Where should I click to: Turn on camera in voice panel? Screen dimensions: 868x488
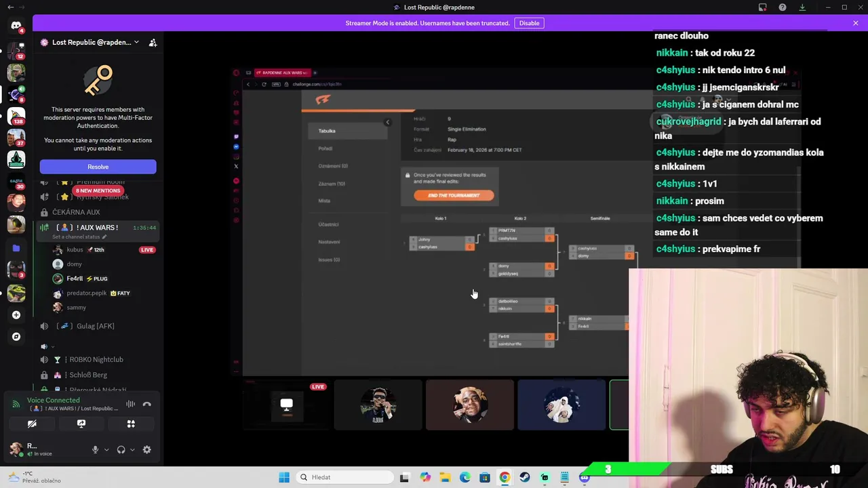click(32, 424)
